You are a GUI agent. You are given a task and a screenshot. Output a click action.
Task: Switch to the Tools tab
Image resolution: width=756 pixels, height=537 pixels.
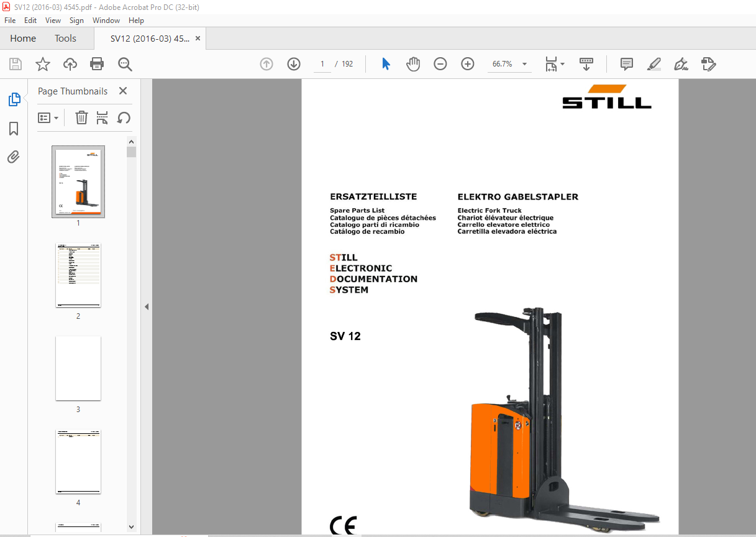pyautogui.click(x=65, y=39)
